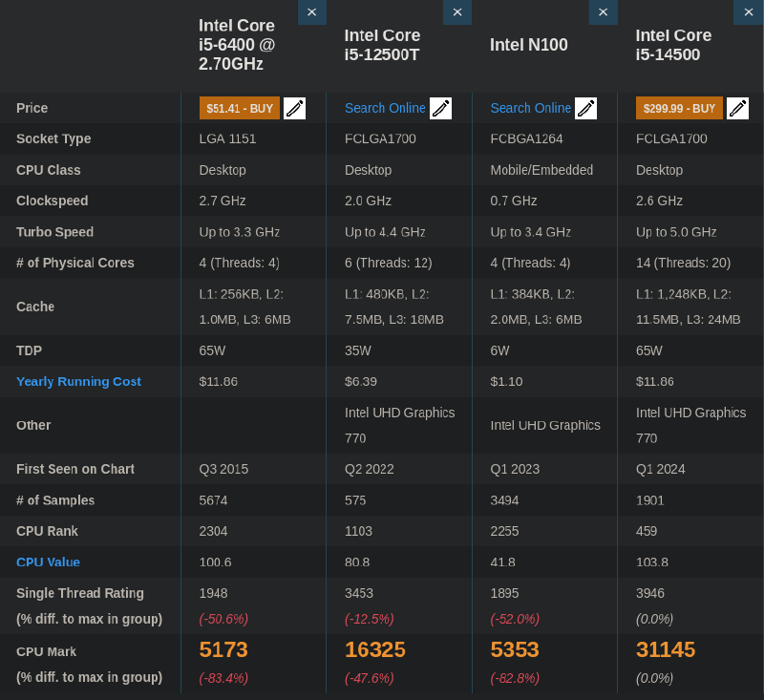Image resolution: width=764 pixels, height=700 pixels.
Task: Remove Intel Core i5-14500 from comparison
Action: (x=748, y=12)
